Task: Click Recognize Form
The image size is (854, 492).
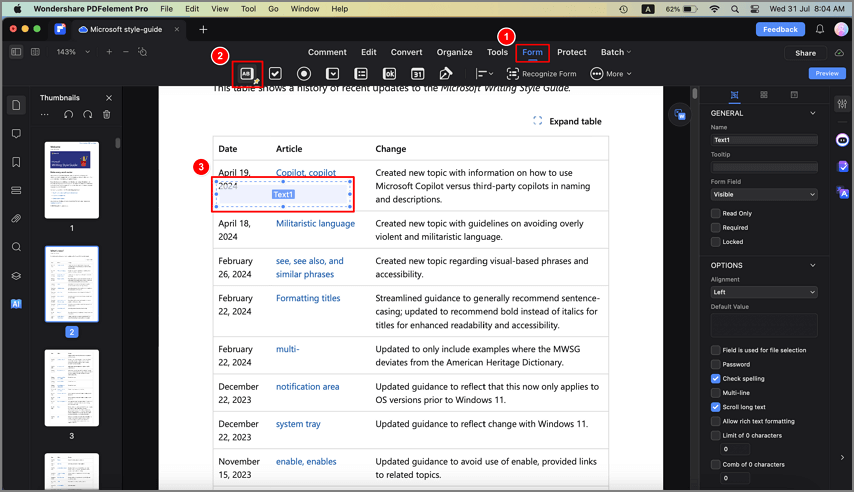Action: coord(541,74)
